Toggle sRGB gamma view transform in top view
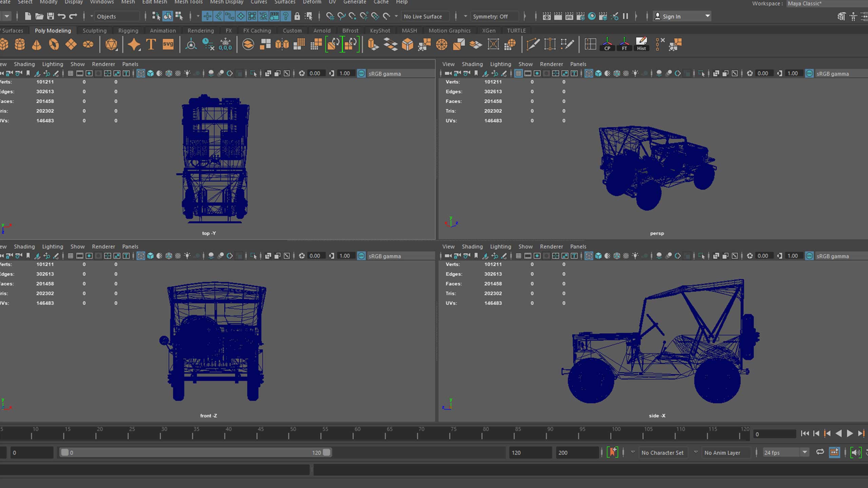The width and height of the screenshot is (868, 488). coord(361,74)
